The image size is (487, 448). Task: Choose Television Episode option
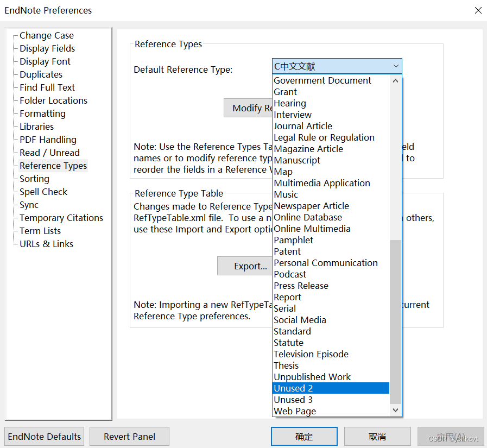click(x=331, y=354)
